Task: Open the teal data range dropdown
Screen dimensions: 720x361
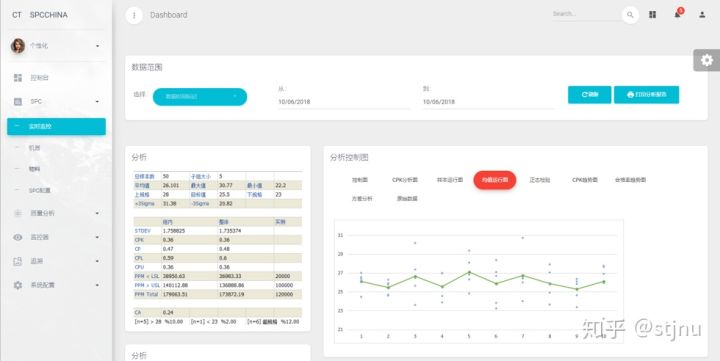Action: click(200, 96)
